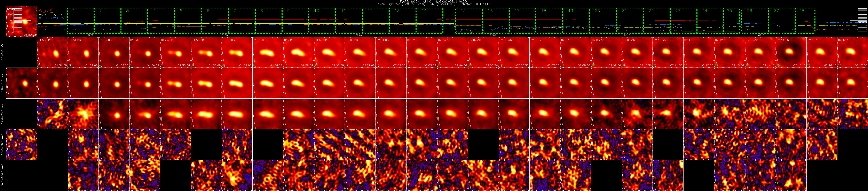The width and height of the screenshot is (868, 191).
Task: Open the 3.0-6.0 keV image labeled 01:54:08
Action: 175,52
